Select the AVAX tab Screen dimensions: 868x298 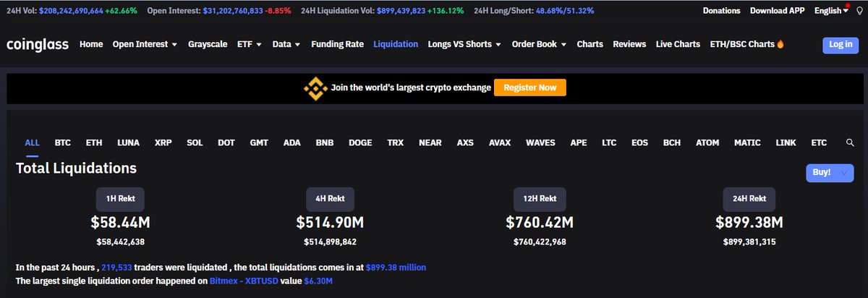pos(500,143)
